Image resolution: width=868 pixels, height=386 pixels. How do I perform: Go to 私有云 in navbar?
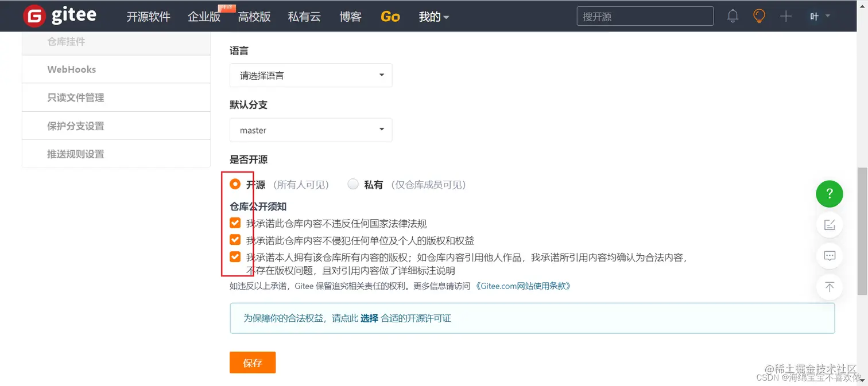coord(304,17)
